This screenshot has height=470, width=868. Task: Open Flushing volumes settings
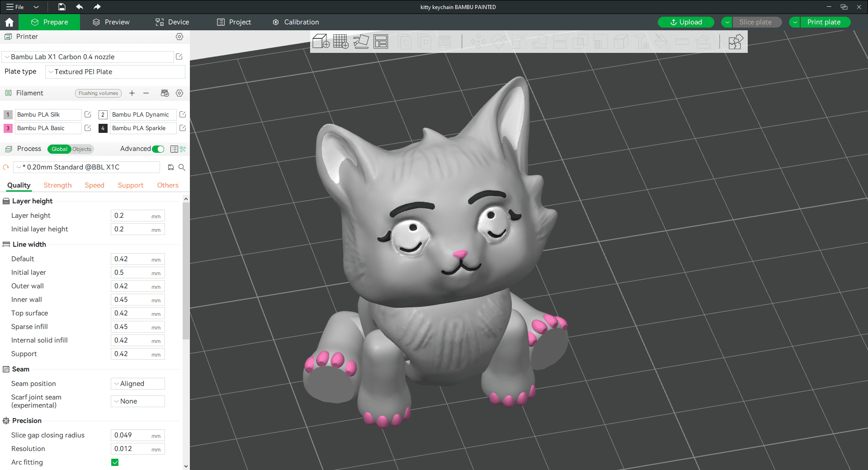click(98, 93)
